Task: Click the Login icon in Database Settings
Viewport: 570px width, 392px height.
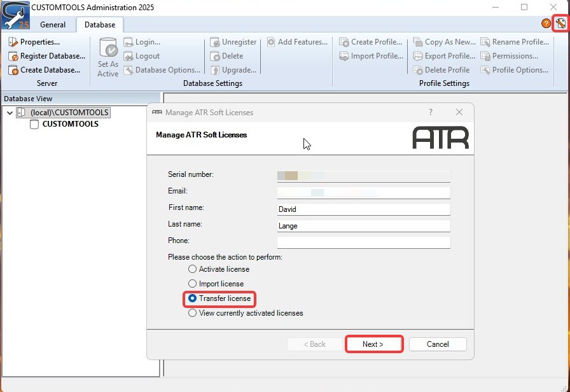Action: [x=128, y=42]
